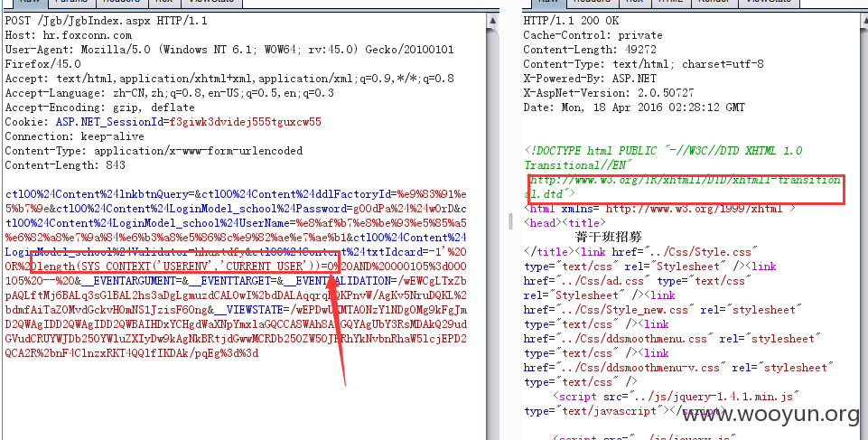The image size is (868, 440).
Task: Click the 'Accept: text/html' header line
Action: click(x=229, y=79)
